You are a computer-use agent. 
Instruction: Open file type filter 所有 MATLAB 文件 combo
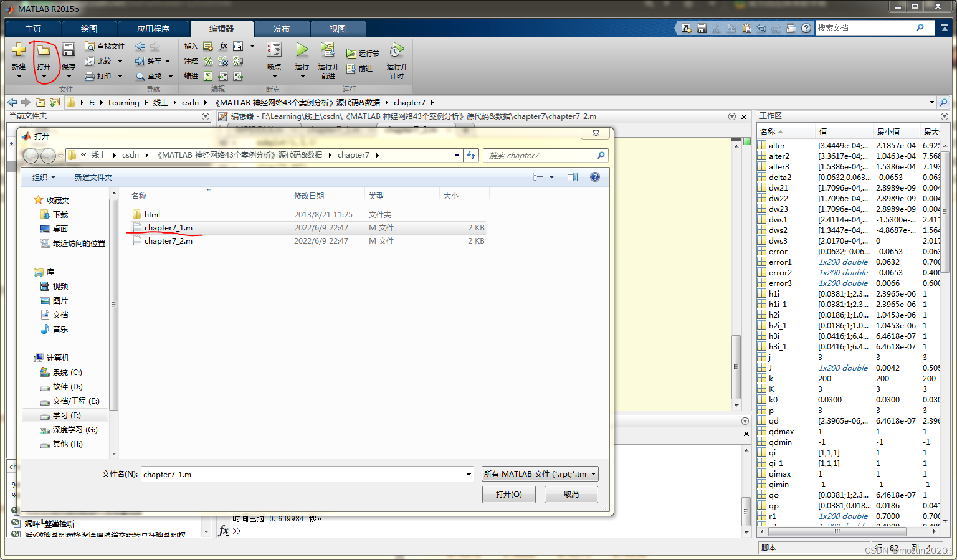(540, 474)
